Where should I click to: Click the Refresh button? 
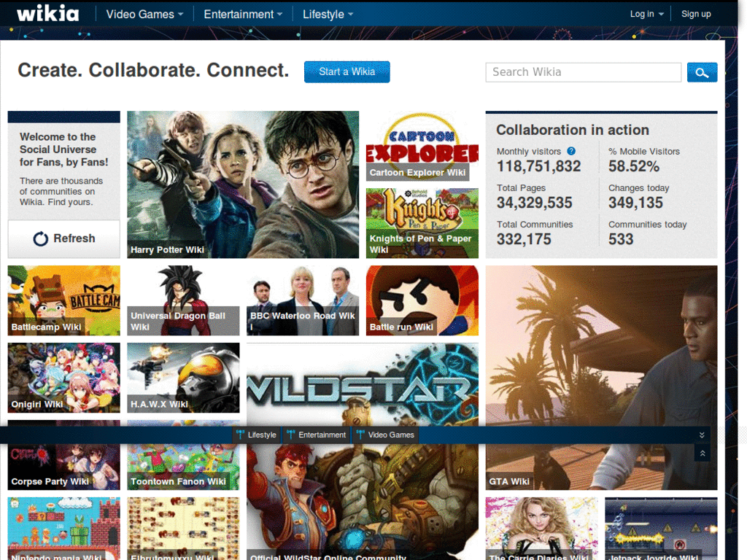click(x=64, y=238)
